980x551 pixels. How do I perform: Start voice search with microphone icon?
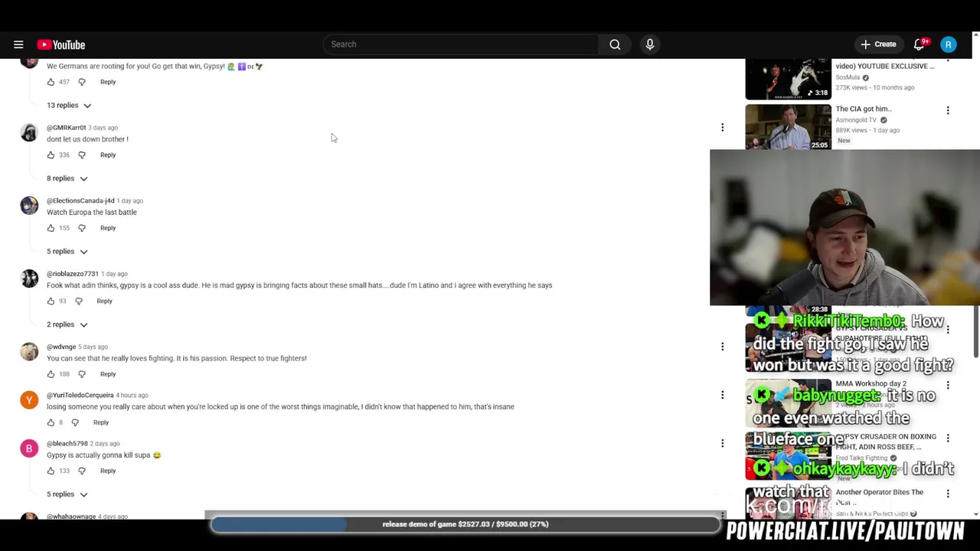coord(649,44)
